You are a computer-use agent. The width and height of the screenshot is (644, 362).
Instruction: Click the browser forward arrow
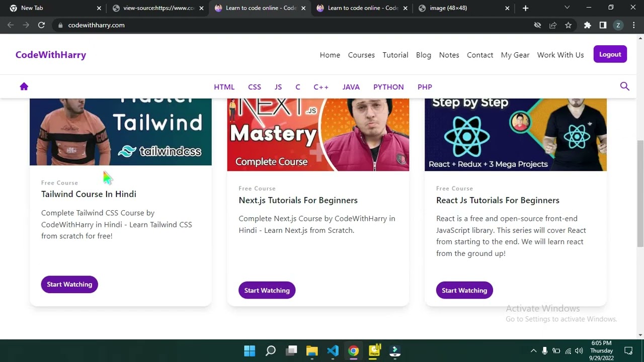click(x=26, y=25)
